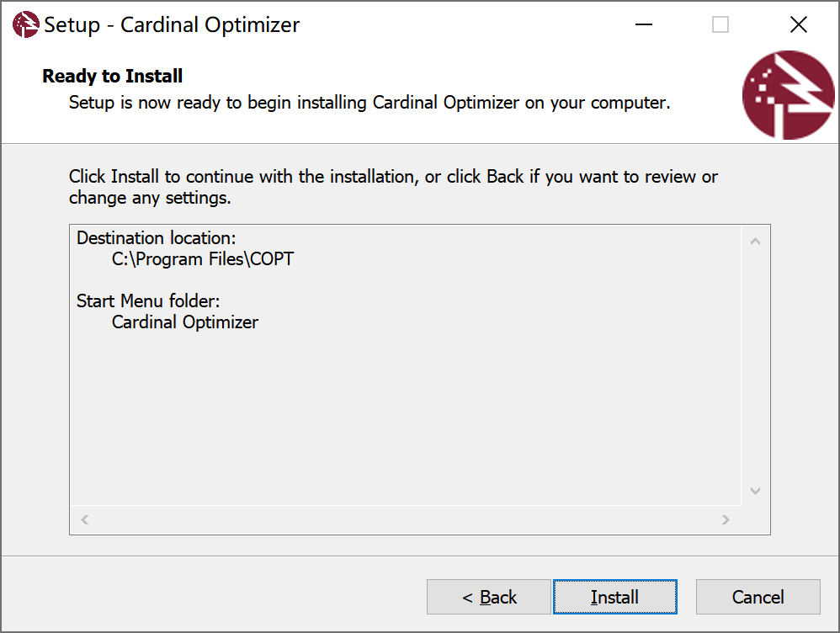Click the "Destination location:" line

(x=157, y=238)
